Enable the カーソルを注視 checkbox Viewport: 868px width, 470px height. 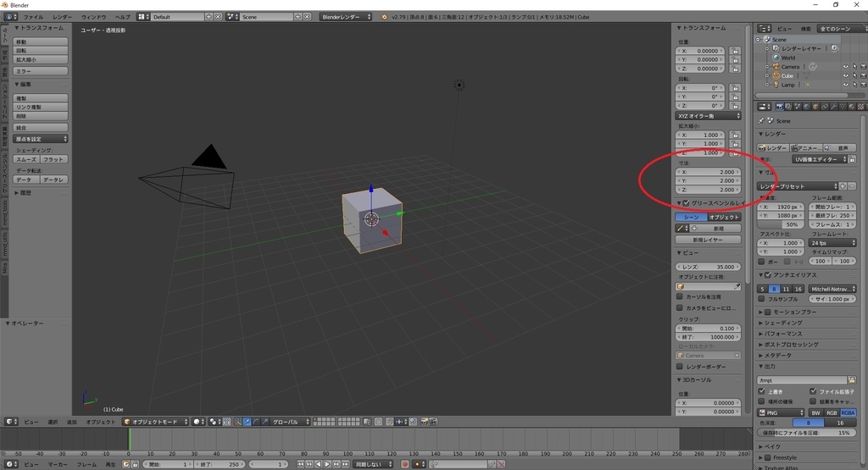coord(680,296)
